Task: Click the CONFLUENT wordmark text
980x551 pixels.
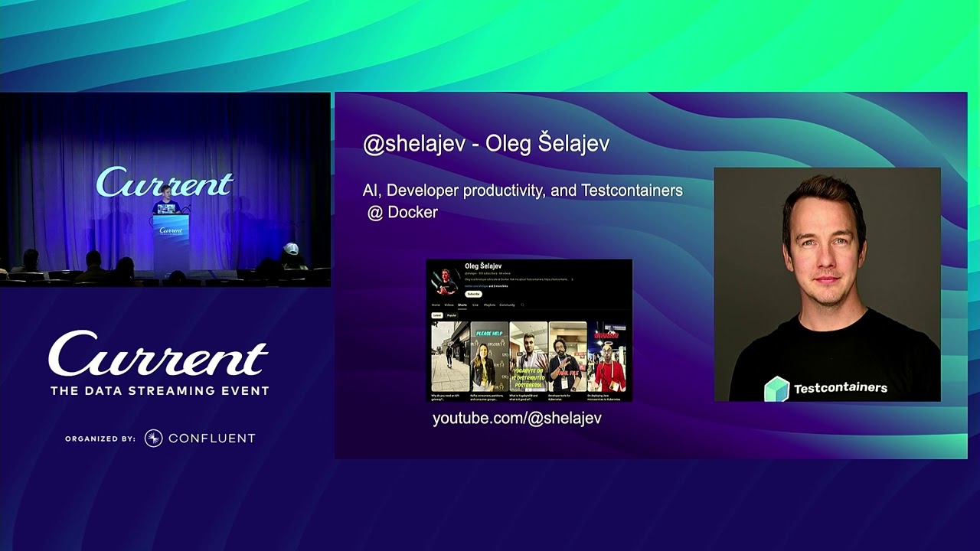Action: [x=211, y=438]
